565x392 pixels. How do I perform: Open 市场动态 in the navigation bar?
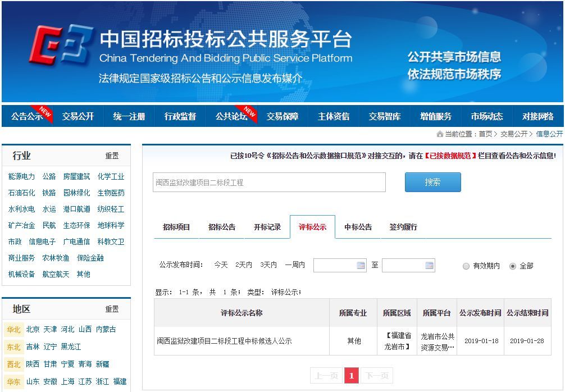pos(487,116)
